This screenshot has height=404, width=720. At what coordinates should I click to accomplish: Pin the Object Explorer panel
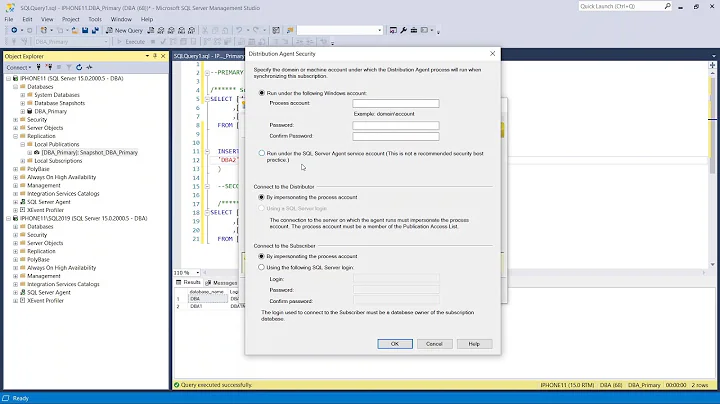(155, 56)
